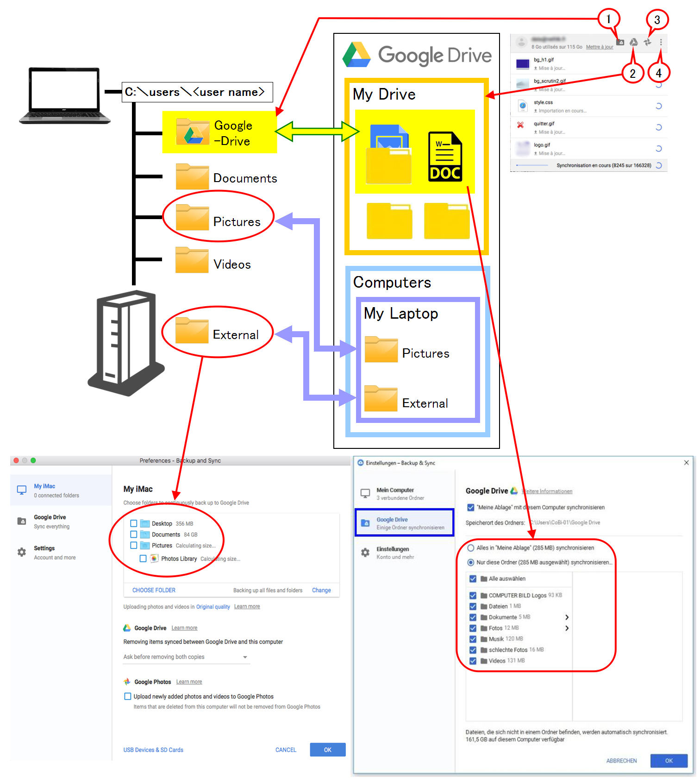This screenshot has width=700, height=781.
Task: Close the Einstellungen – Backup & Sync window
Action: [686, 462]
